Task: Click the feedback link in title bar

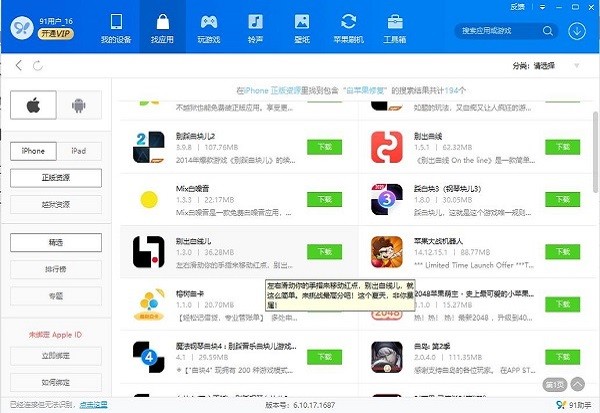Action: pos(518,7)
